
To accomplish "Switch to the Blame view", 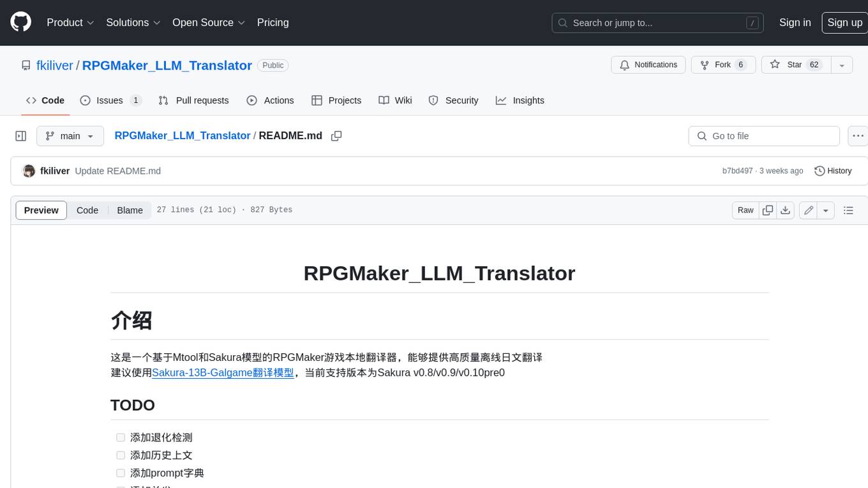I will click(130, 210).
